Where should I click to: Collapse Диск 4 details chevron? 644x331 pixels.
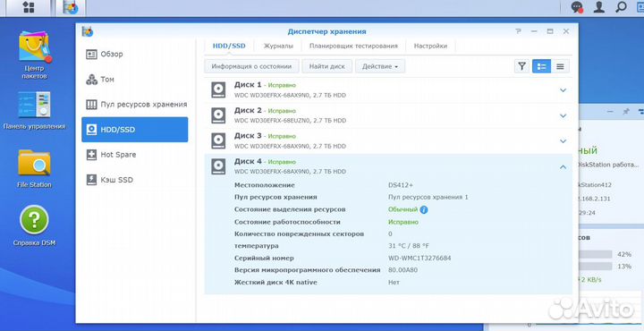pyautogui.click(x=563, y=166)
